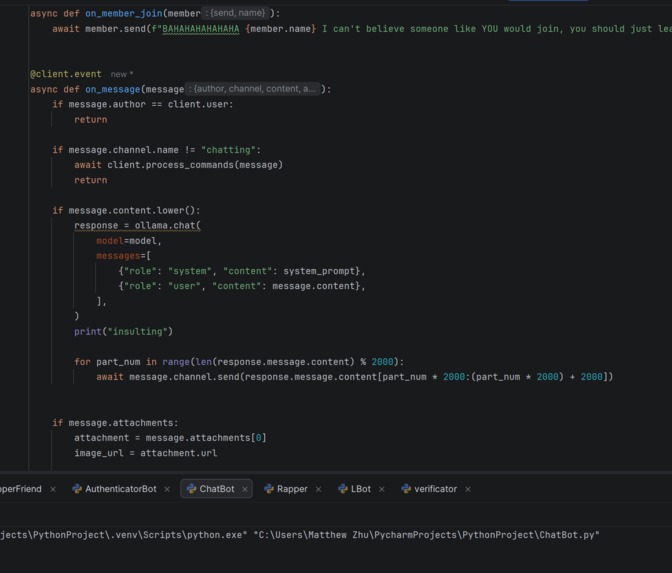Click 'image_url = attachment.url' line
This screenshot has width=672, height=573.
146,453
